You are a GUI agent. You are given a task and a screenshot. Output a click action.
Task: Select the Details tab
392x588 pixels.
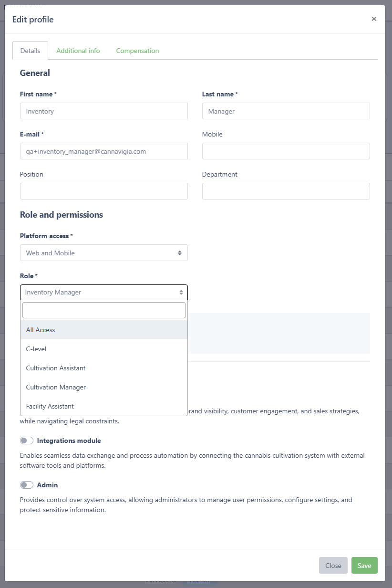30,51
